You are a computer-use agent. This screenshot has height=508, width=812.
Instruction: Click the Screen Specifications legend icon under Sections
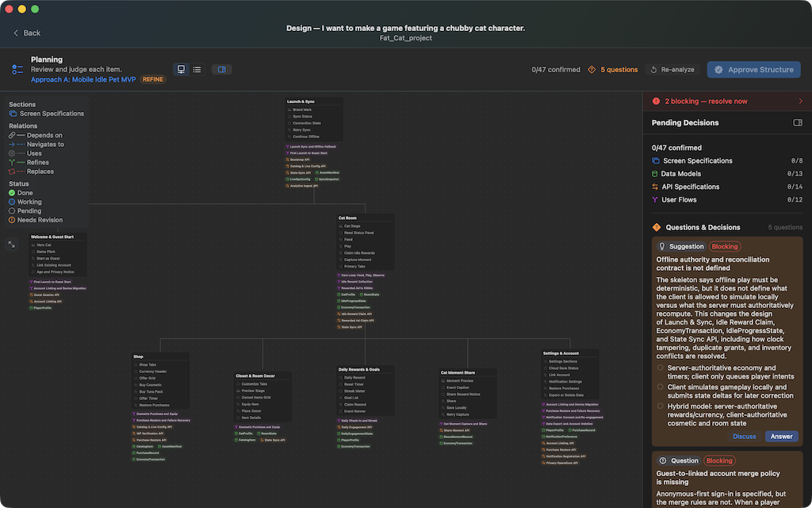click(13, 114)
